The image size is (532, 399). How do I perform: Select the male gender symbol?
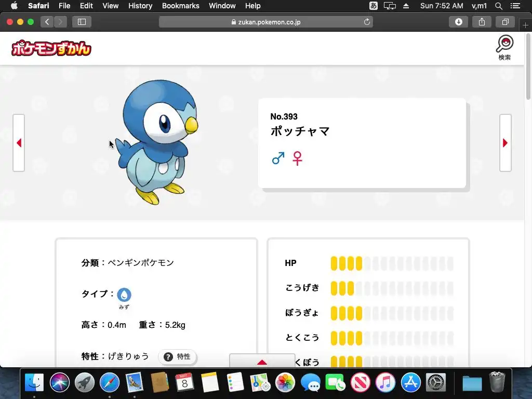(278, 158)
